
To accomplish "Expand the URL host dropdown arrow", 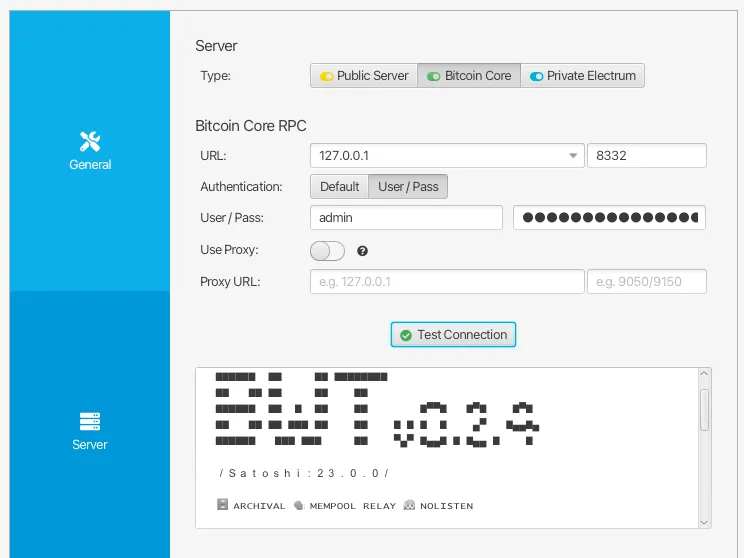I will [x=573, y=156].
